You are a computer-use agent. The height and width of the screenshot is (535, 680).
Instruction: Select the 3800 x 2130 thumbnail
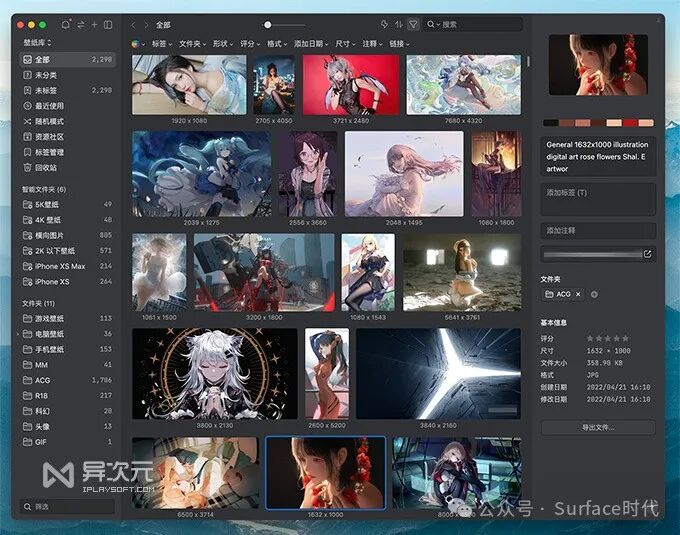point(215,373)
